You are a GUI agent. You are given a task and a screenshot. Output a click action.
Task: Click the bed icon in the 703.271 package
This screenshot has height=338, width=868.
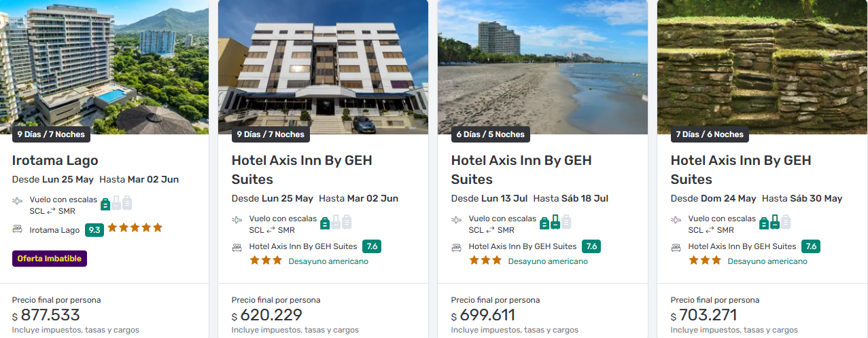pyautogui.click(x=676, y=247)
